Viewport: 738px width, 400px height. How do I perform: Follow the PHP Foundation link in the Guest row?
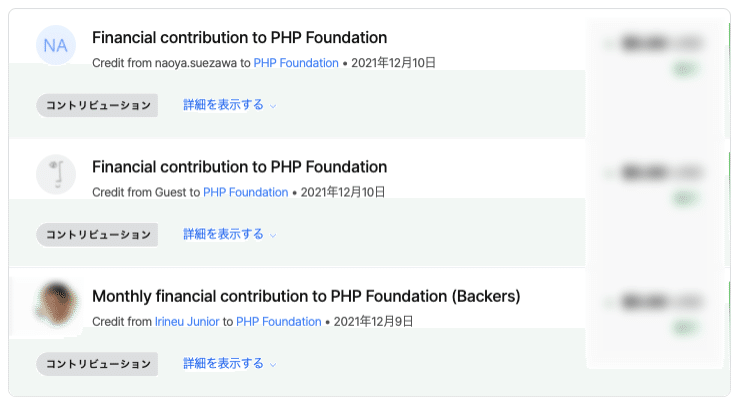point(245,192)
